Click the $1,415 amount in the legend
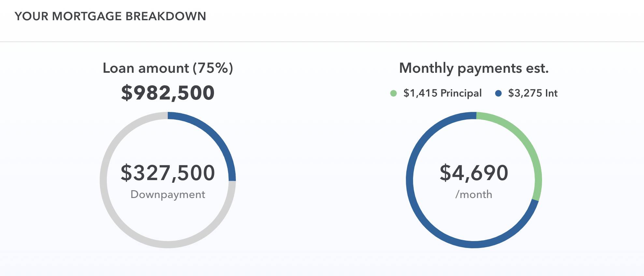This screenshot has height=276, width=644. tap(420, 93)
